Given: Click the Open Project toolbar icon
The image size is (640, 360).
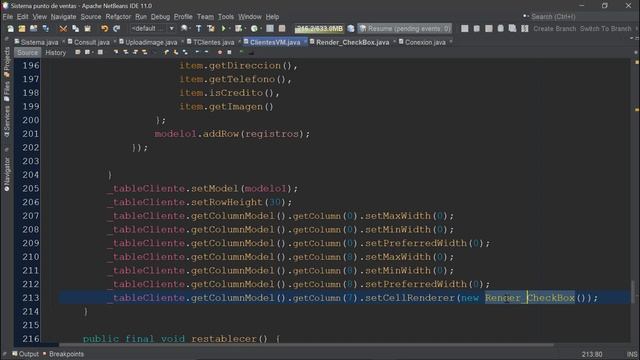Looking at the screenshot, I should pyautogui.click(x=33, y=29).
